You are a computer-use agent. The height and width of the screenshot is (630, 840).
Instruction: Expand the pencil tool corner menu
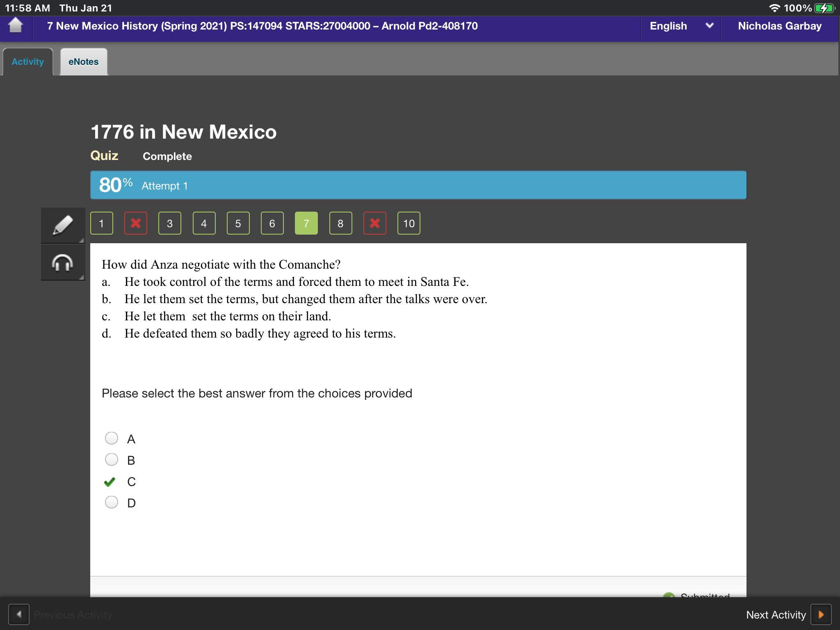(81, 240)
